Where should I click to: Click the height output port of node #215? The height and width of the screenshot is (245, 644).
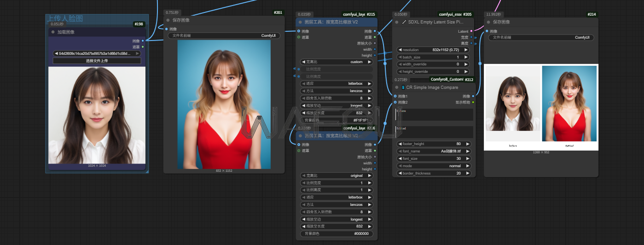(x=375, y=55)
